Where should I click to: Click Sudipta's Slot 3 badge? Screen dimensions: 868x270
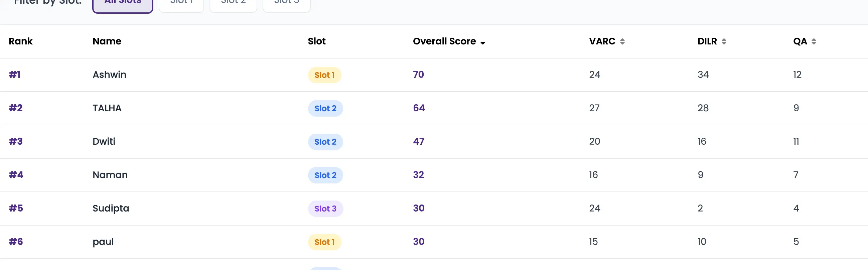point(325,209)
